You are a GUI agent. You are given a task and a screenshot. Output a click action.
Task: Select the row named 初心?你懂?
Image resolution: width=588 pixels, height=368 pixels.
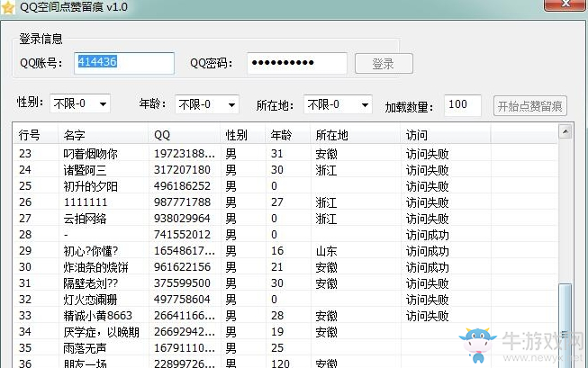[x=285, y=251]
